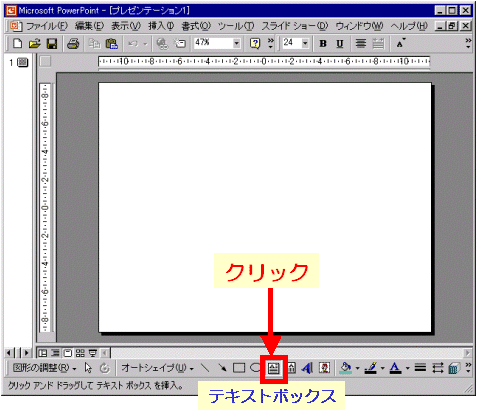The height and width of the screenshot is (410, 478).
Task: Save the presentation with floppy icon
Action: click(x=52, y=44)
